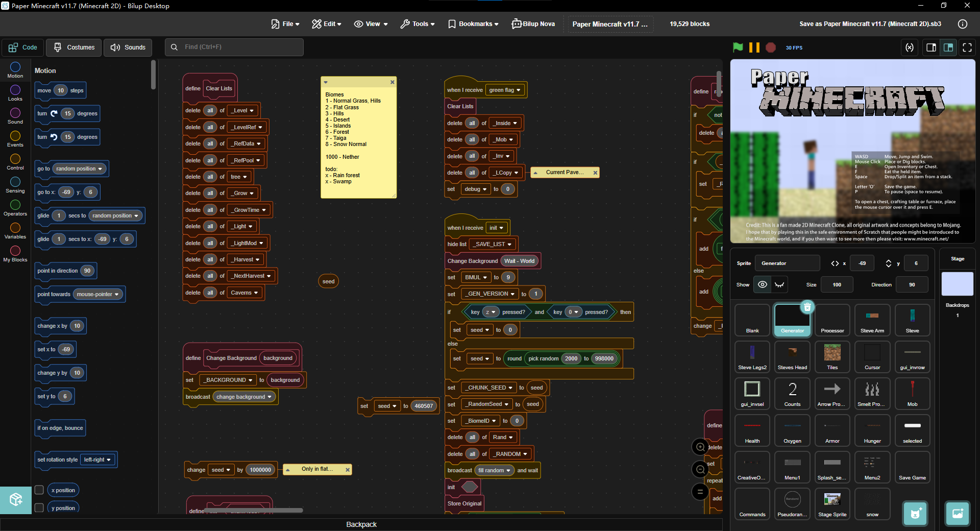Open the View menu
Viewport: 980px width, 531px height.
pyautogui.click(x=371, y=24)
